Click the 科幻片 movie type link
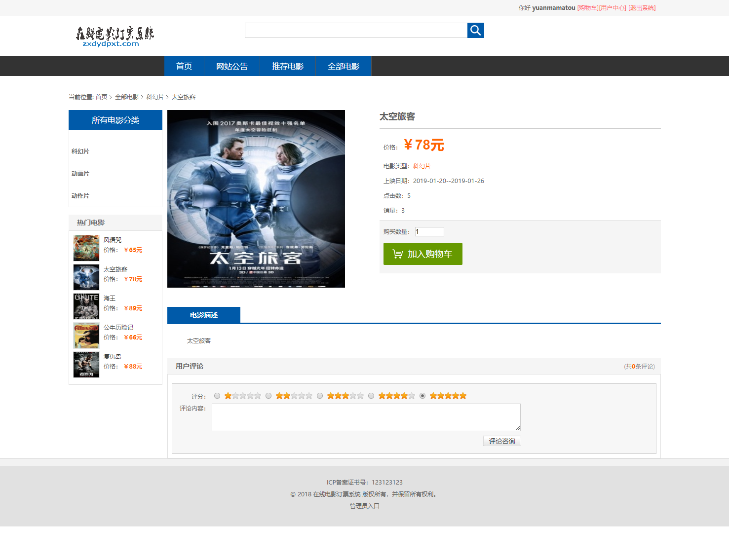729x560 pixels. pyautogui.click(x=422, y=166)
